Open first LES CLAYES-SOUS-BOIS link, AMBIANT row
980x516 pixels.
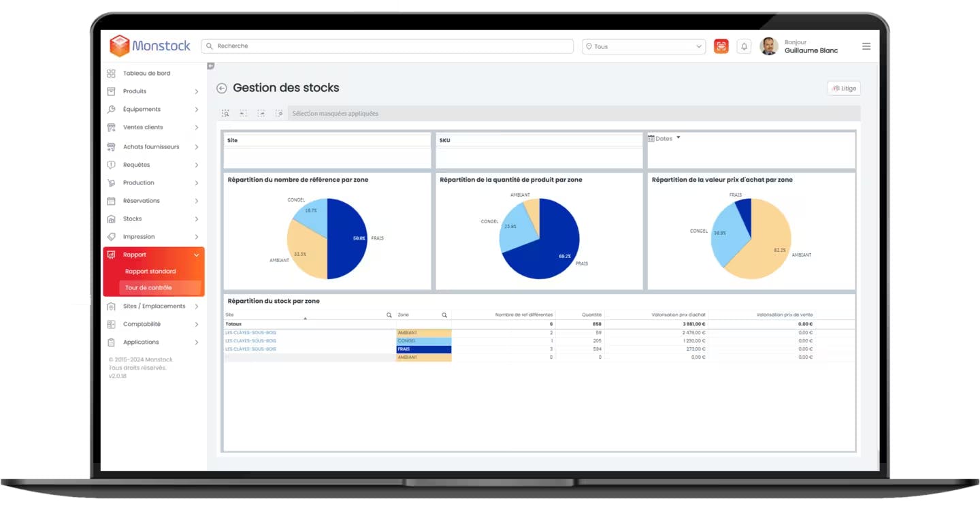tap(251, 333)
